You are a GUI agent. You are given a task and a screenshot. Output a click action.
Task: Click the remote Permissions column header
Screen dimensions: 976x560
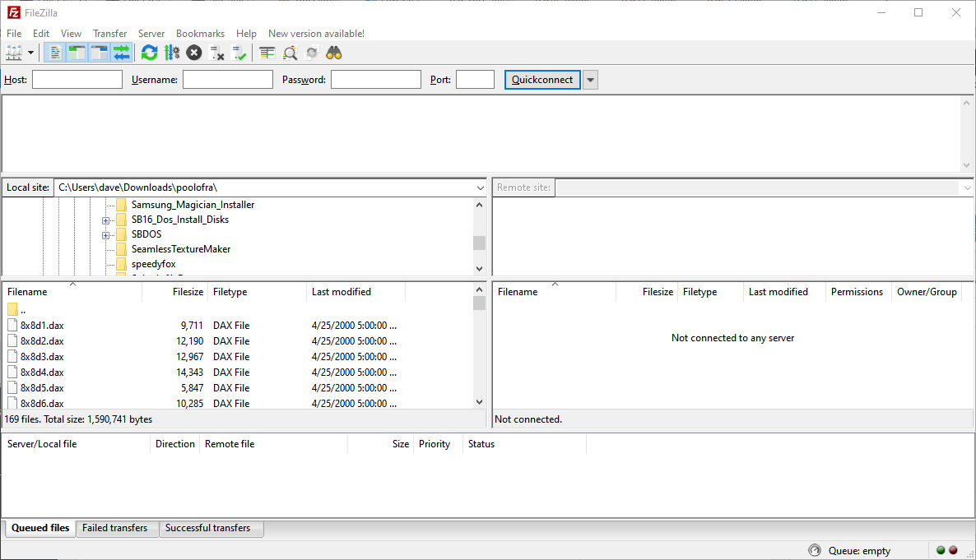pos(857,292)
